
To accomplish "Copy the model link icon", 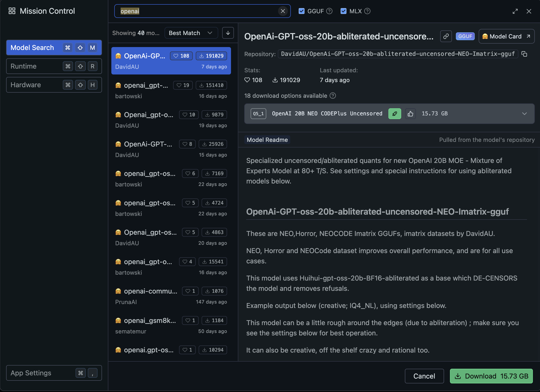I will click(446, 36).
